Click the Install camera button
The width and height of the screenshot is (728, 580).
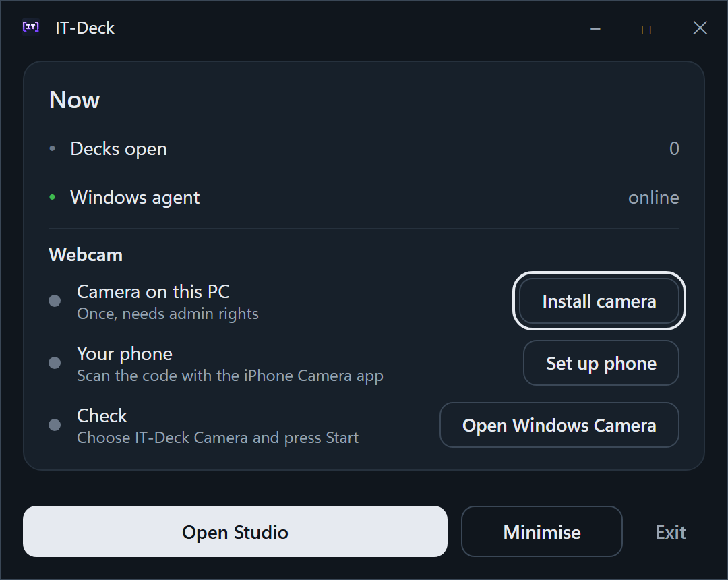pyautogui.click(x=599, y=301)
